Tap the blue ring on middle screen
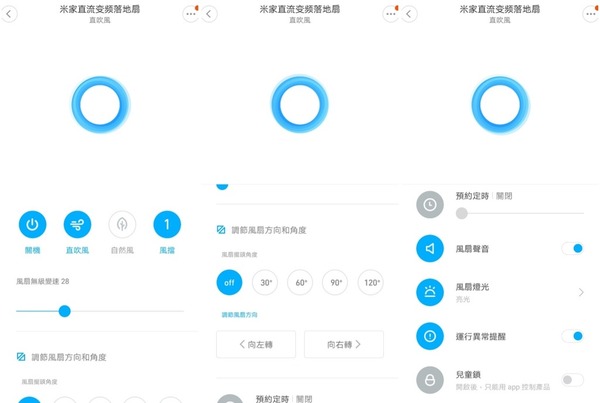 [x=300, y=105]
